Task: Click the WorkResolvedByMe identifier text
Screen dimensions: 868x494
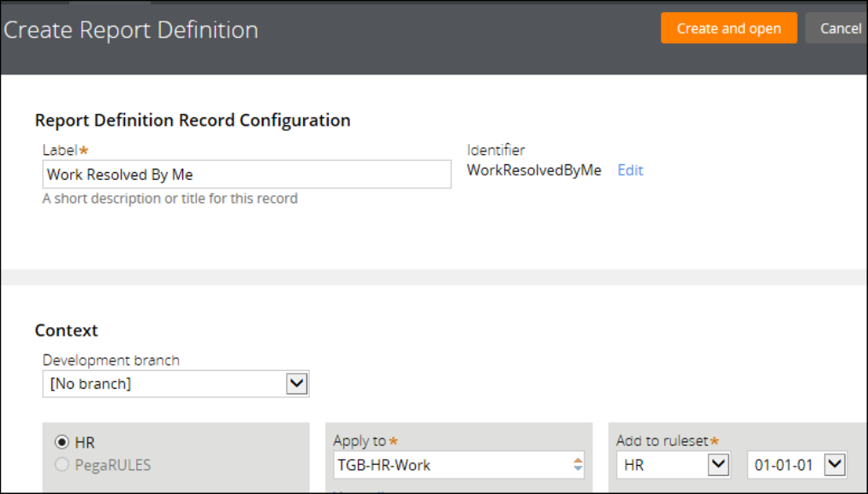Action: [x=534, y=170]
